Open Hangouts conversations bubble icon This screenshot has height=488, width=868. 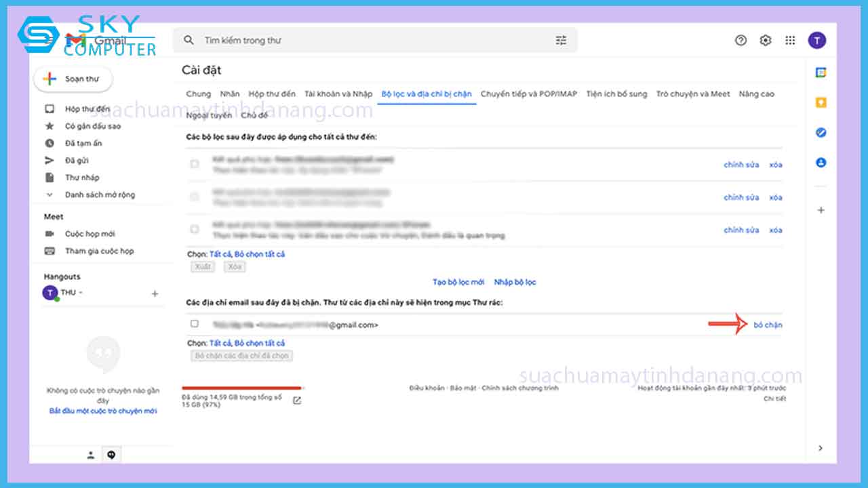112,455
